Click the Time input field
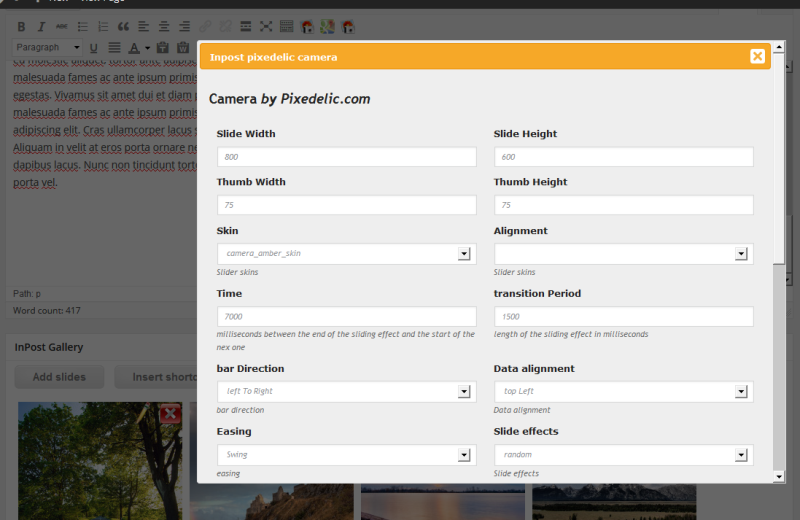 [346, 316]
